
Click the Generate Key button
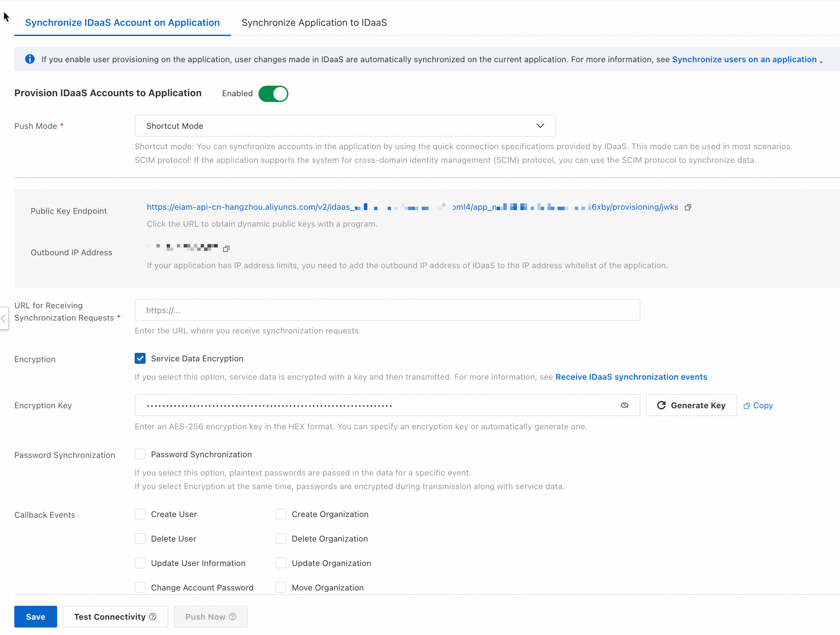[691, 405]
